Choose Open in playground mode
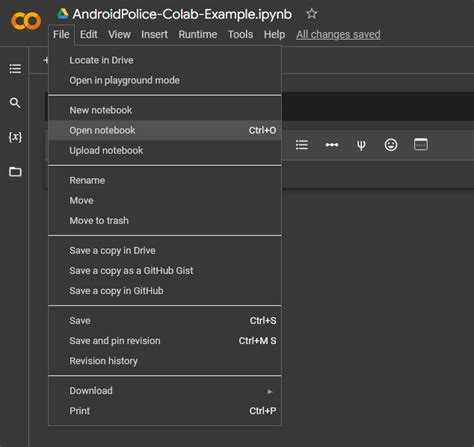 pyautogui.click(x=165, y=80)
